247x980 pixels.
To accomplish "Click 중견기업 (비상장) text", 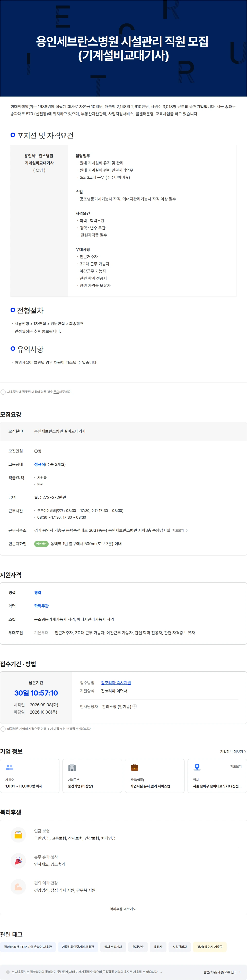I will [80, 786].
